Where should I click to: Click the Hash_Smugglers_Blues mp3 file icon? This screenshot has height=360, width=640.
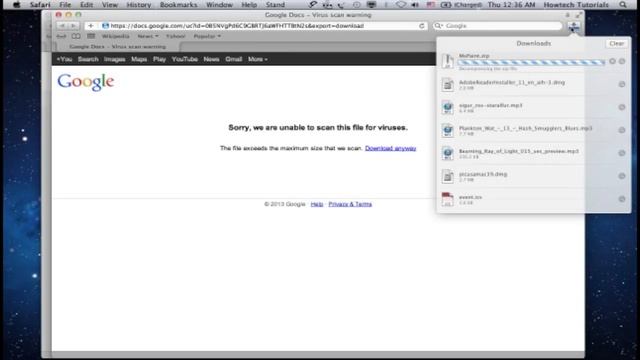[448, 130]
